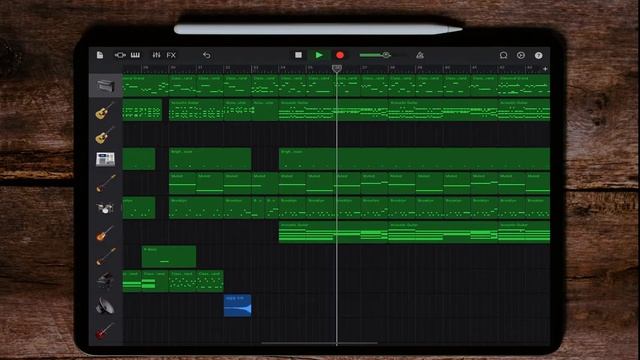The image size is (640, 360).
Task: Select first region on drum machine track
Action: click(139, 159)
